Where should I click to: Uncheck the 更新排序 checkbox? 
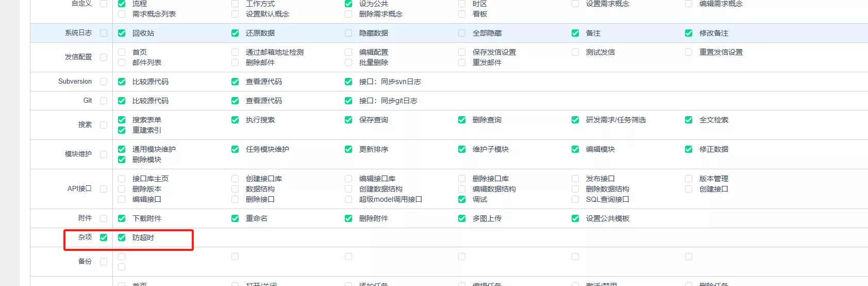click(348, 149)
